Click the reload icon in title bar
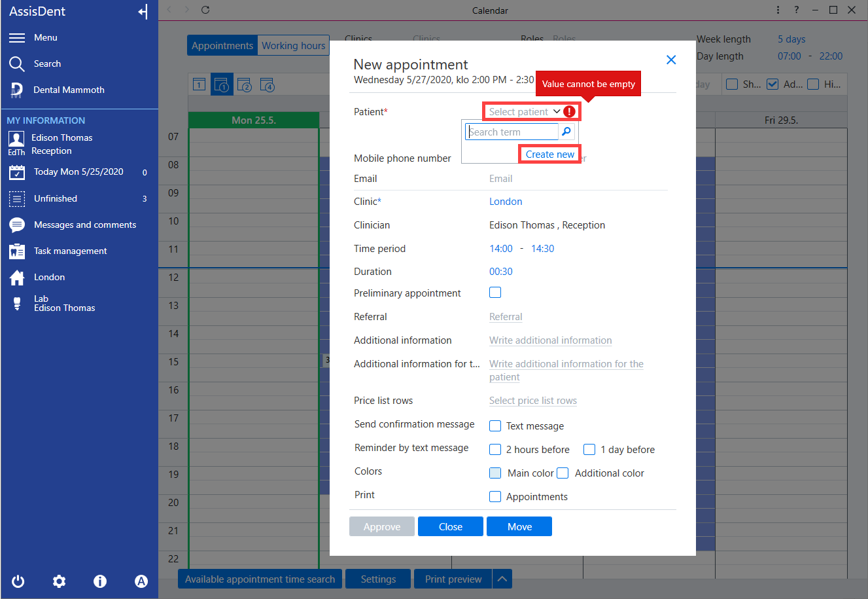This screenshot has width=868, height=599. 205,10
